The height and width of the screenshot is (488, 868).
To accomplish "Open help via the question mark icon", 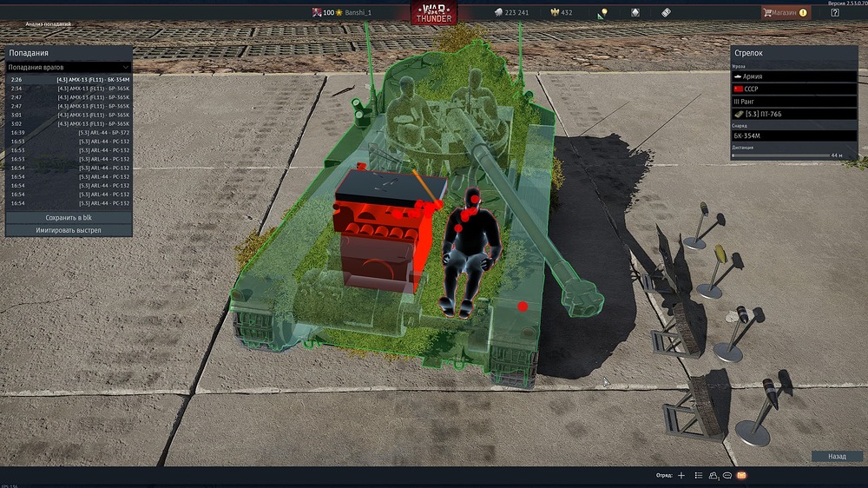I will pyautogui.click(x=834, y=13).
